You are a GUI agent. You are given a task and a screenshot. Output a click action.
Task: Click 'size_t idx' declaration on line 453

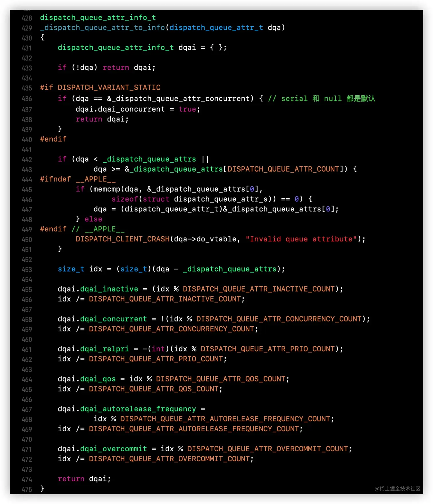click(80, 269)
